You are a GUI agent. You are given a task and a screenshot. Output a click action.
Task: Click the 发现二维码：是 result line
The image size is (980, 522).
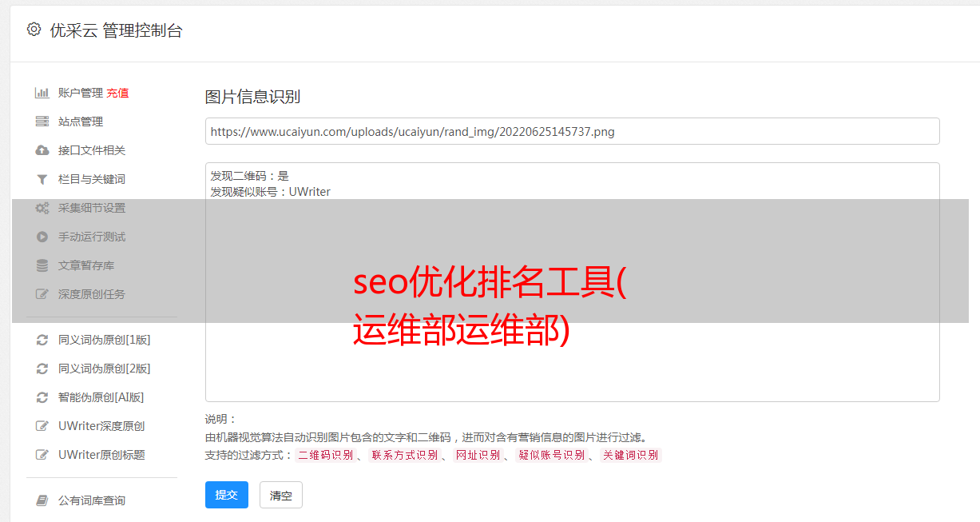point(249,176)
